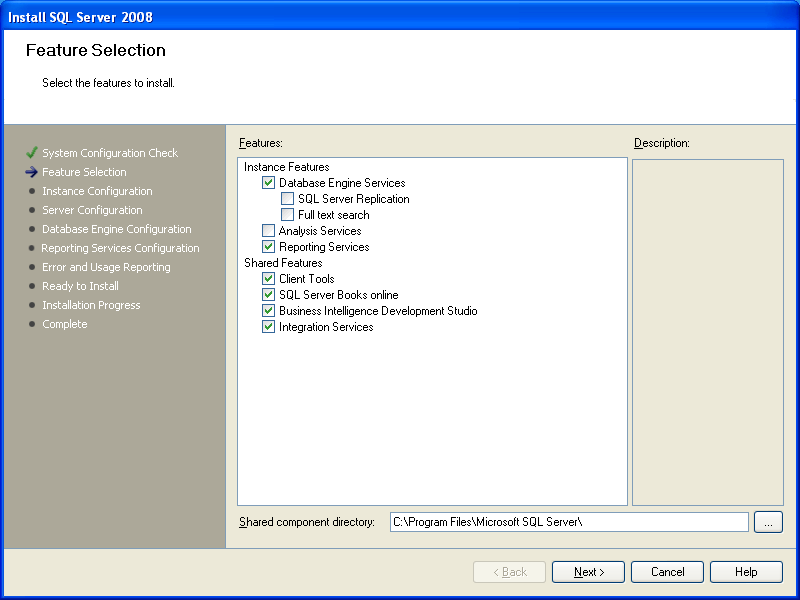Tick the Full text search checkbox

(x=287, y=215)
